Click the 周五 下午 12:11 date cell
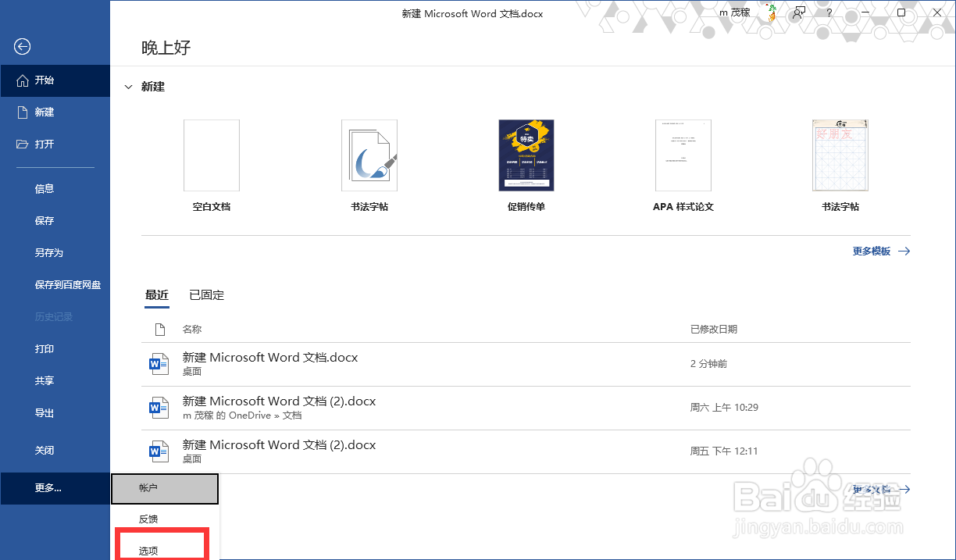Image resolution: width=956 pixels, height=560 pixels. click(724, 451)
